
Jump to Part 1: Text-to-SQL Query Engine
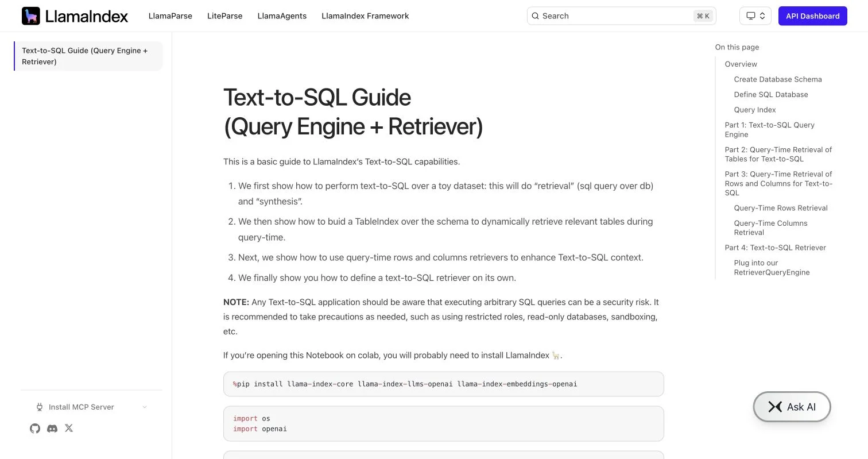click(769, 130)
